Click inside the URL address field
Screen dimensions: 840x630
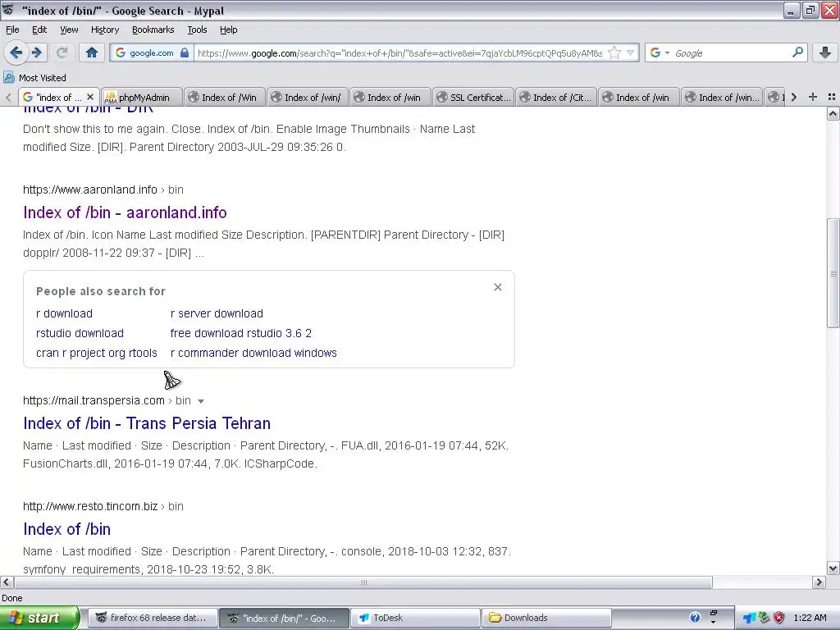point(399,52)
